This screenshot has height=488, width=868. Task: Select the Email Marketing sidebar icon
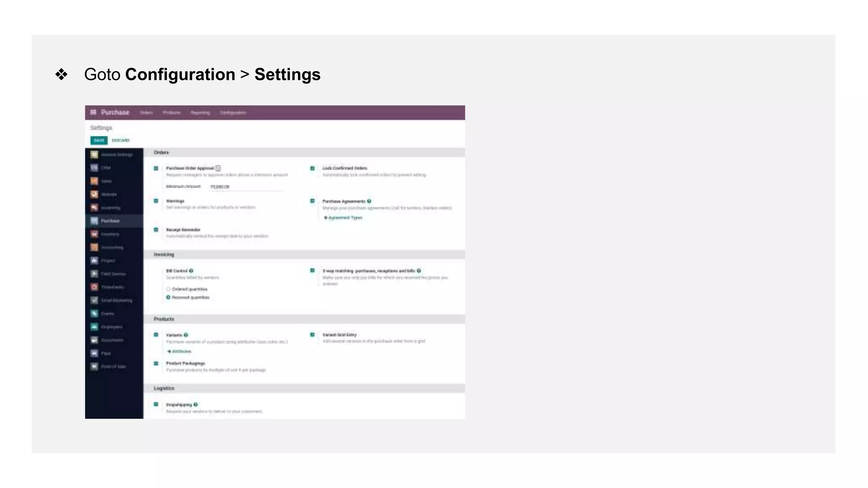pos(94,300)
